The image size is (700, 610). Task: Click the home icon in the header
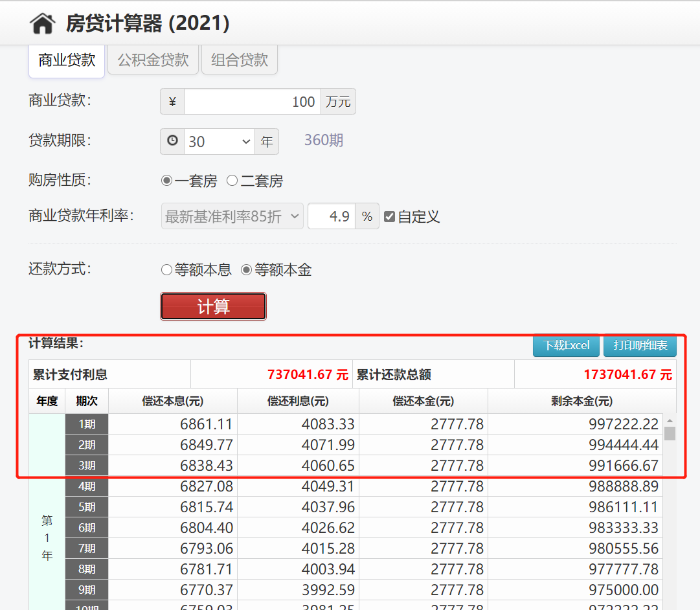pyautogui.click(x=42, y=22)
